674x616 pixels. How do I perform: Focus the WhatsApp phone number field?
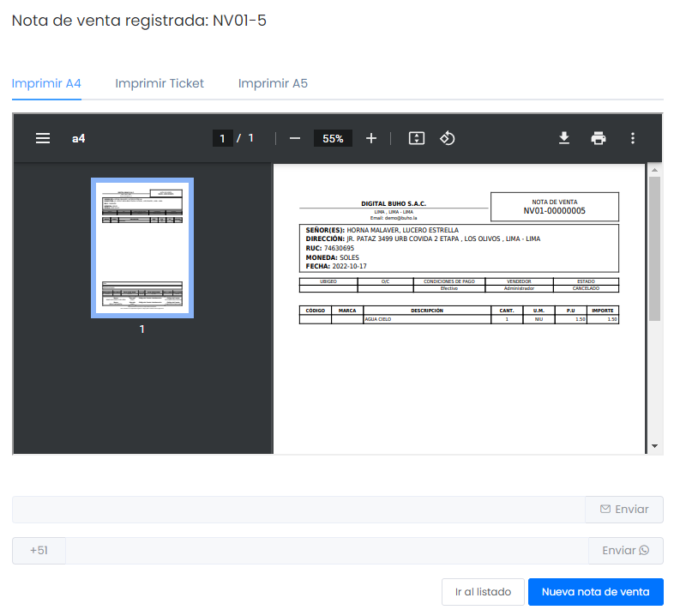[326, 551]
